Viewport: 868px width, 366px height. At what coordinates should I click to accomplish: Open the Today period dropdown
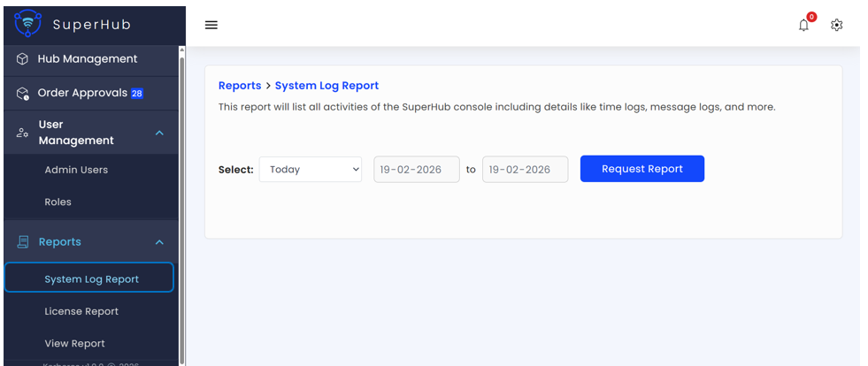coord(311,169)
